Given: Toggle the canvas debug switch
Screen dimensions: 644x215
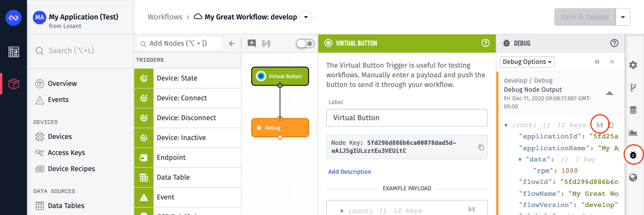Looking at the screenshot, I should pos(305,43).
